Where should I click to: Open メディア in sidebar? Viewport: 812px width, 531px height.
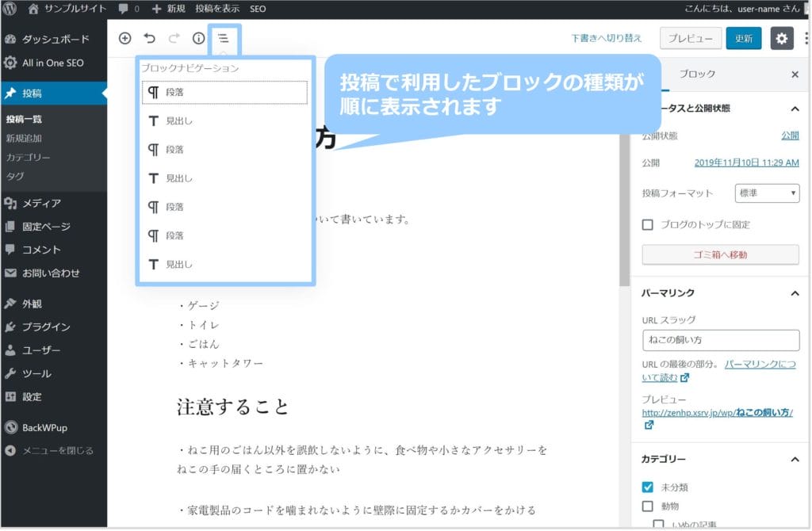54,203
